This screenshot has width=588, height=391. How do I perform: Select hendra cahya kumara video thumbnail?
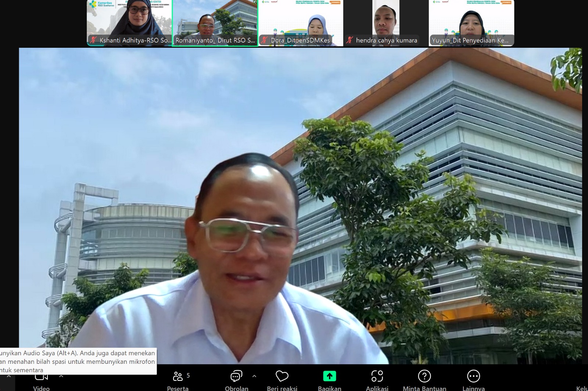386,23
